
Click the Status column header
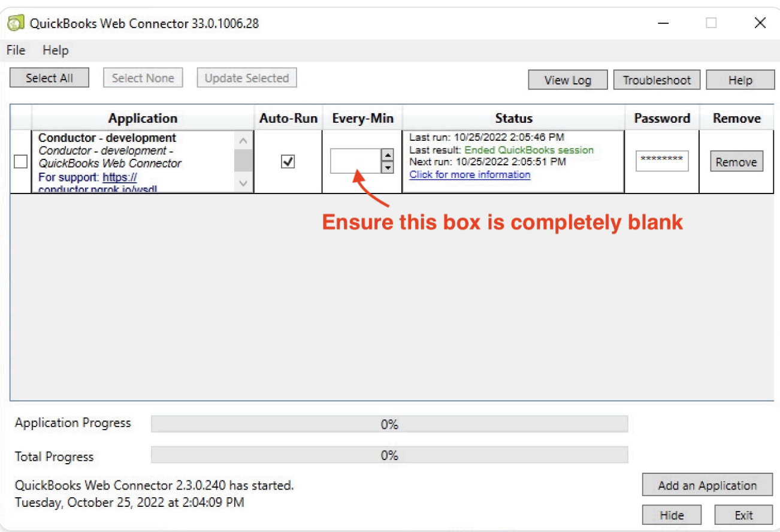pos(513,119)
